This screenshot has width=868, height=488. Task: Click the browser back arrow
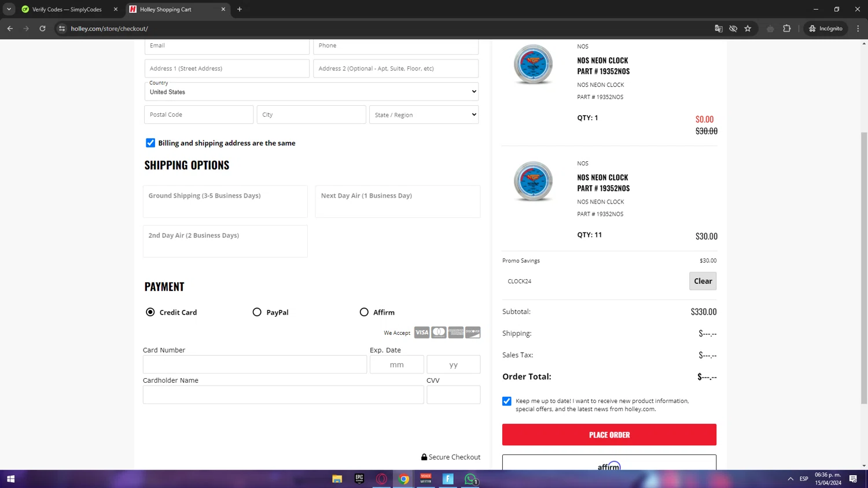10,28
